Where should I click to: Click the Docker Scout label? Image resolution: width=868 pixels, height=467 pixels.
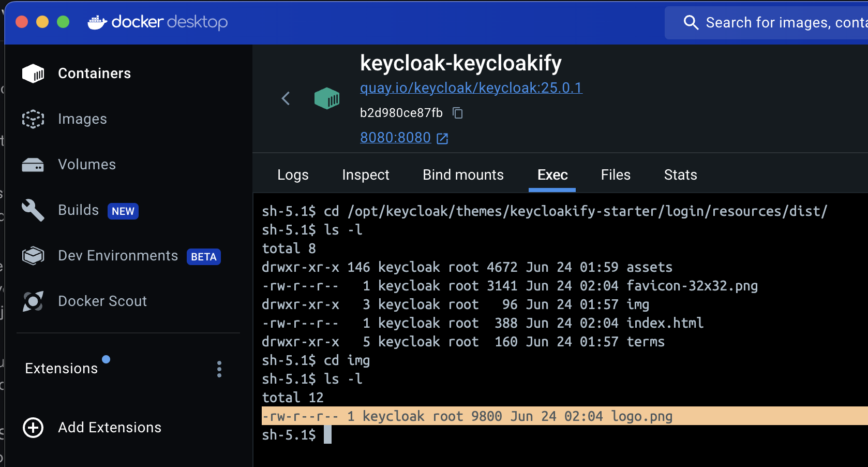coord(102,301)
